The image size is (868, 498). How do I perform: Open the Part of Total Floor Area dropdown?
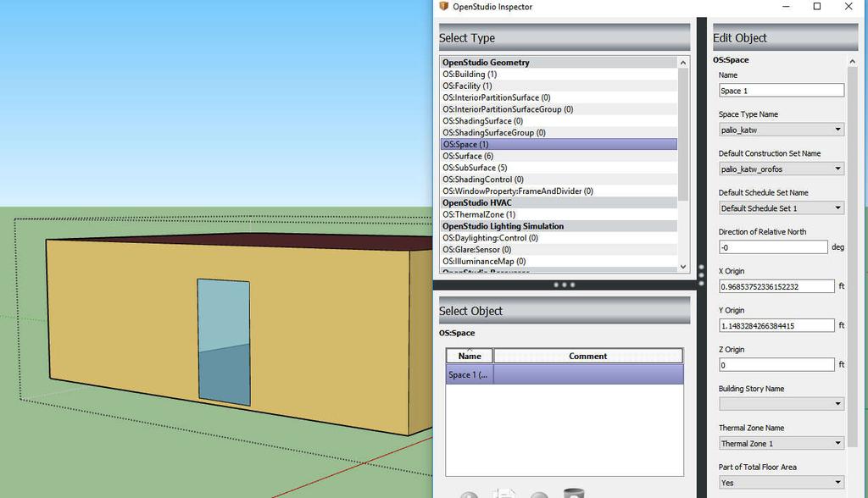[x=781, y=483]
